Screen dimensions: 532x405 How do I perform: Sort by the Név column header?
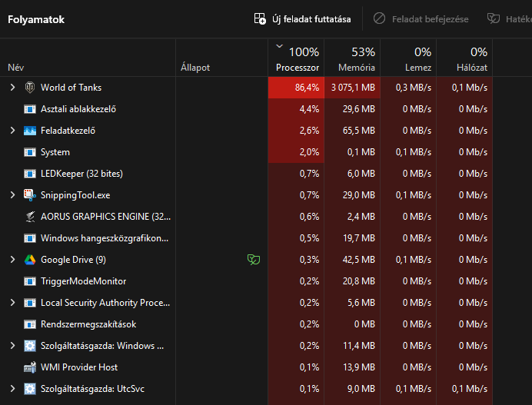tap(88, 58)
